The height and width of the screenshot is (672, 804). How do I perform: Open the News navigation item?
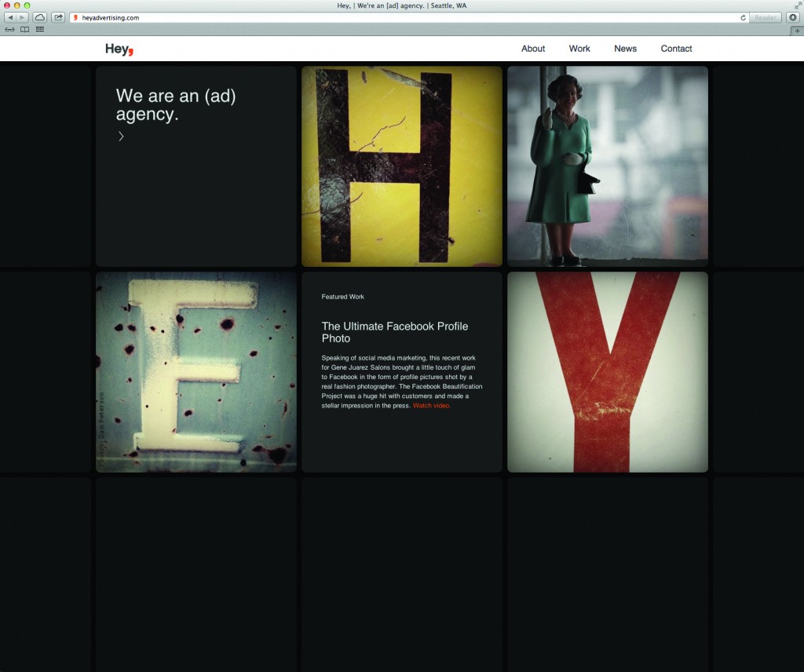[x=625, y=49]
